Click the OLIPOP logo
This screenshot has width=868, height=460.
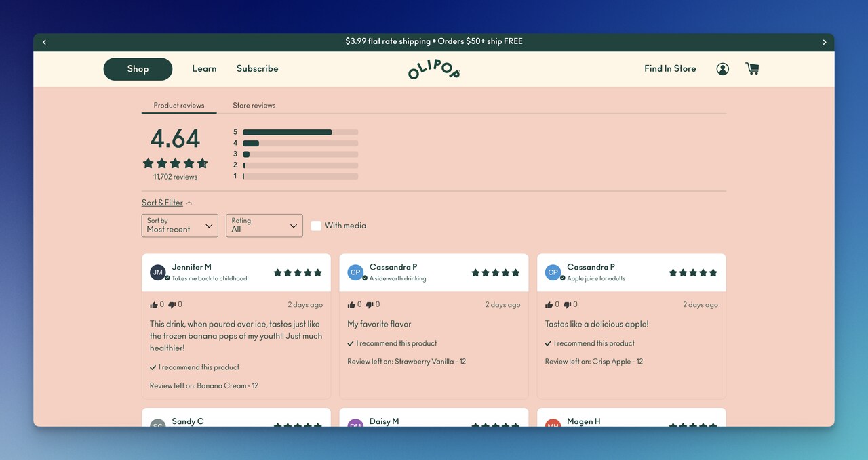pyautogui.click(x=434, y=69)
